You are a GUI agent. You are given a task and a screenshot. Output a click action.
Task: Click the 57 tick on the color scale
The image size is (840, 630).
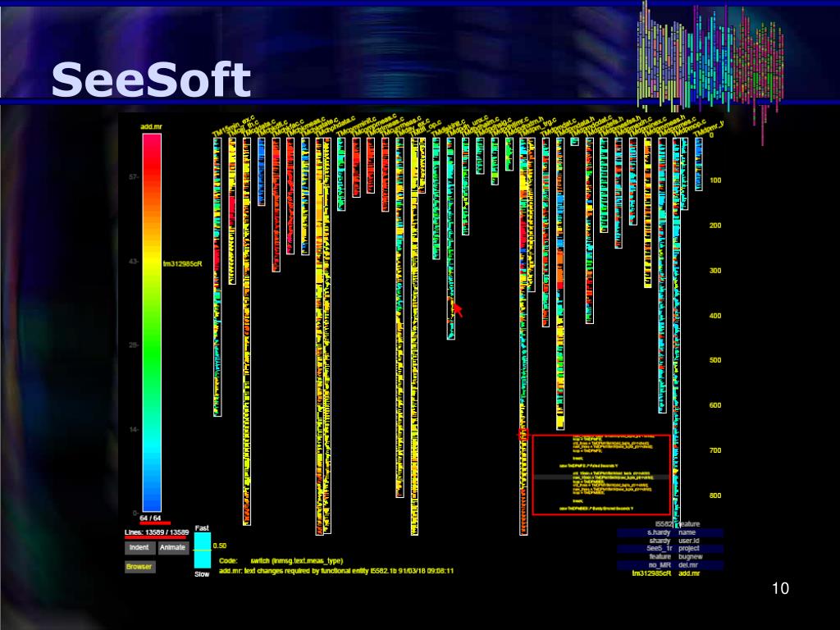[134, 177]
